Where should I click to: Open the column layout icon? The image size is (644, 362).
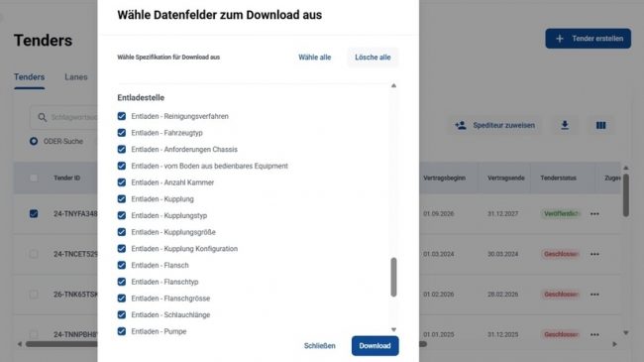pos(600,125)
